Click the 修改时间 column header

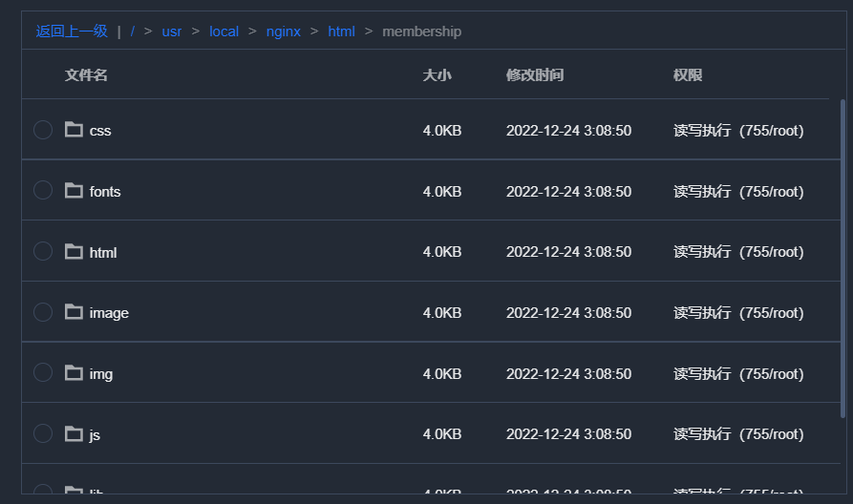(x=535, y=74)
